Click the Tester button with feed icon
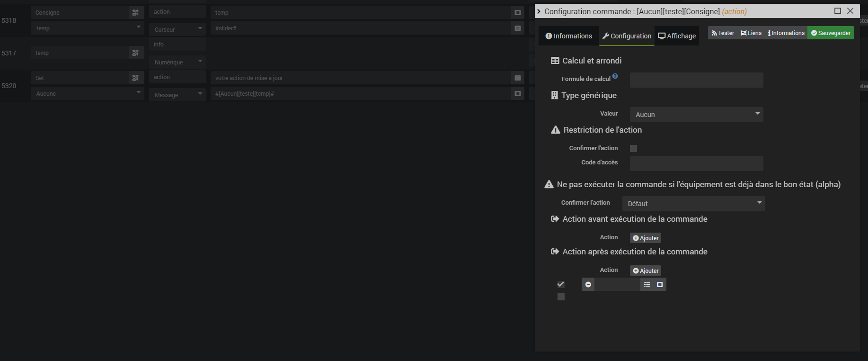This screenshot has width=868, height=361. click(723, 33)
